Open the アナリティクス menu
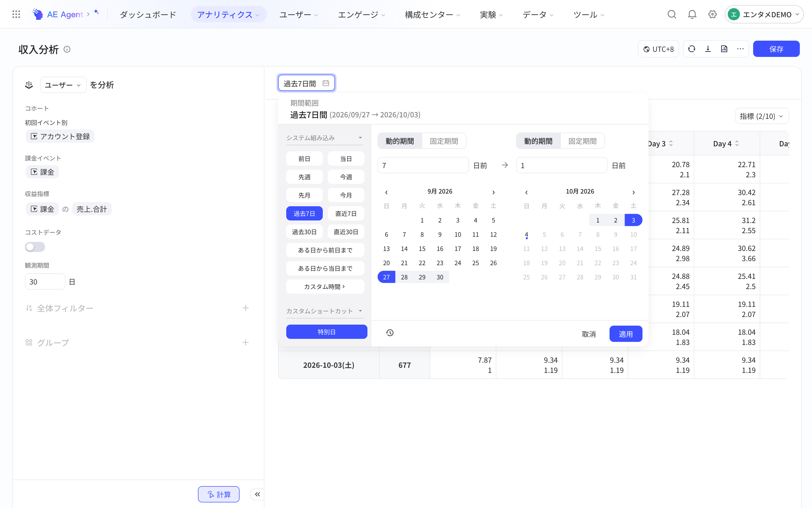The width and height of the screenshot is (812, 508). tap(228, 14)
